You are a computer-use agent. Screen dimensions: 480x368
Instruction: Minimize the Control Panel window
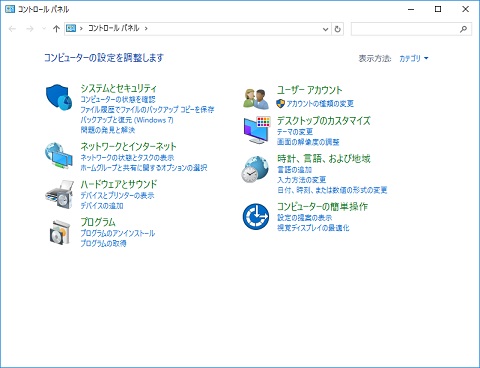click(411, 9)
